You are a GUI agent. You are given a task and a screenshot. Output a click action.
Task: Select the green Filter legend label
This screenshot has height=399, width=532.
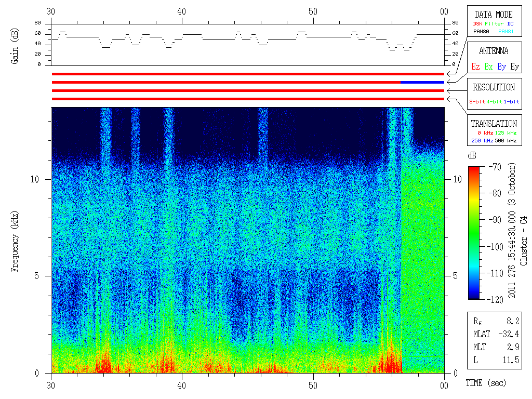coord(494,24)
